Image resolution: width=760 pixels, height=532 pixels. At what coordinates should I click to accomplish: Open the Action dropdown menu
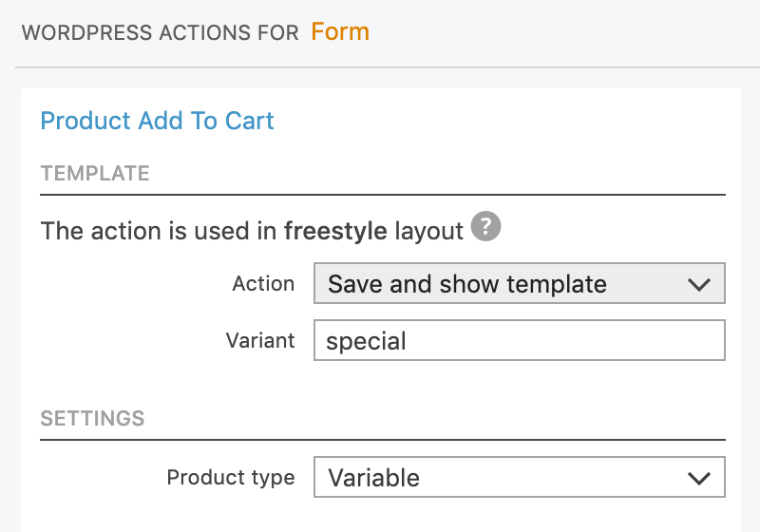click(x=520, y=283)
